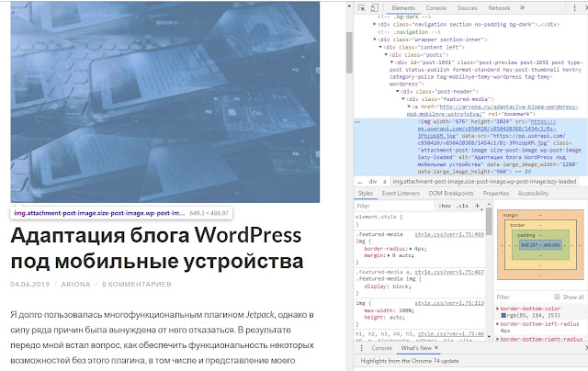Open the DOM Breakpoints tab
The image size is (588, 371).
coord(451,194)
